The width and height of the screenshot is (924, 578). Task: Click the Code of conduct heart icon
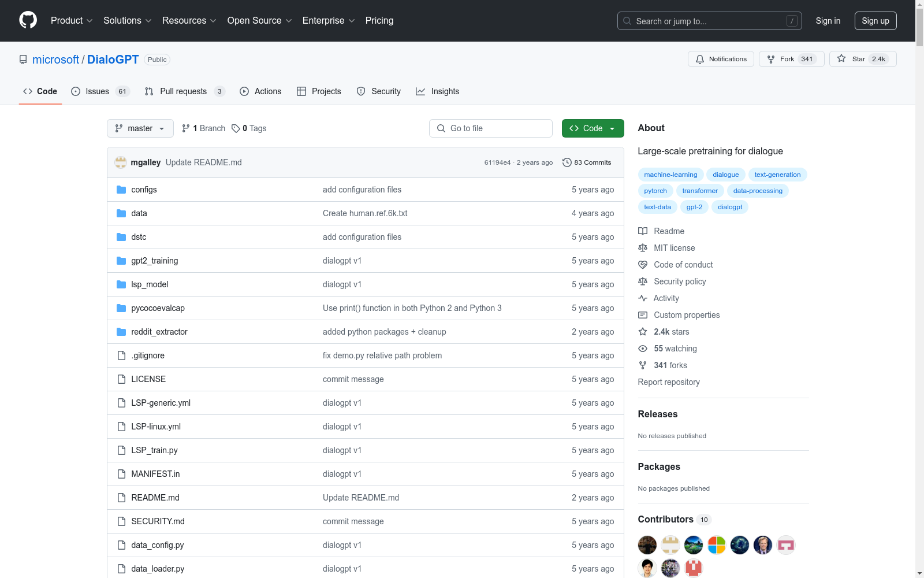[643, 265]
